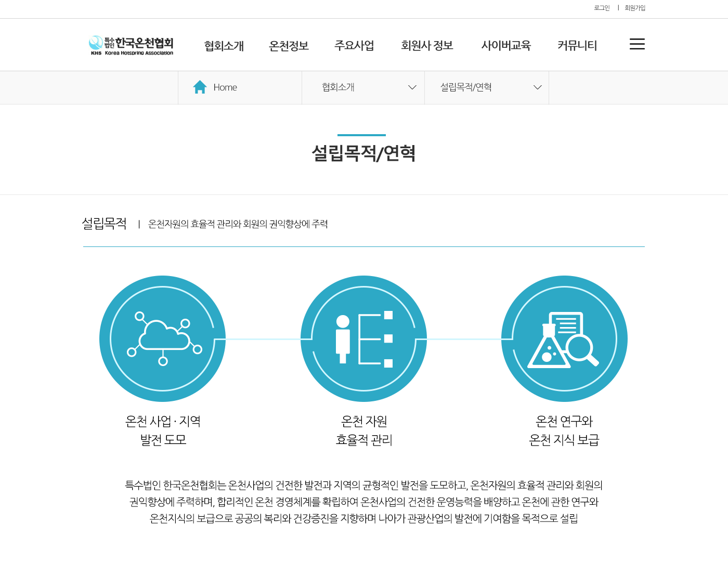The image size is (728, 561).
Task: Click the cloud network circle icon
Action: 162,338
